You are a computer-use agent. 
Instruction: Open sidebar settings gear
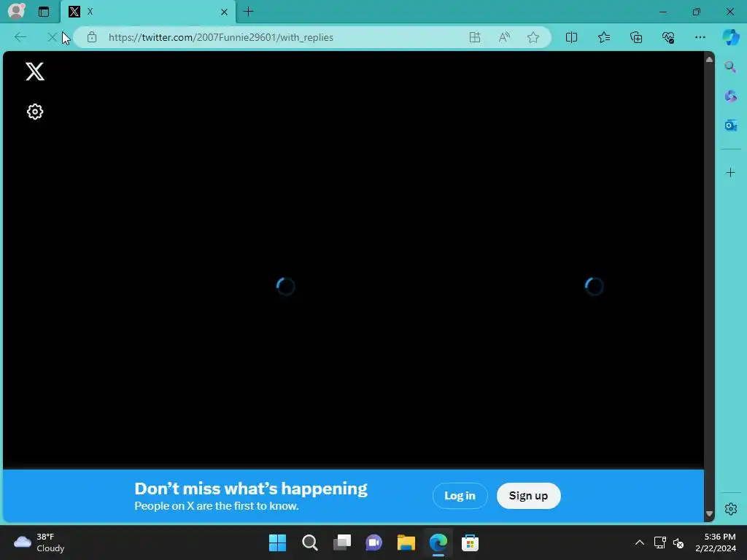[x=730, y=509]
